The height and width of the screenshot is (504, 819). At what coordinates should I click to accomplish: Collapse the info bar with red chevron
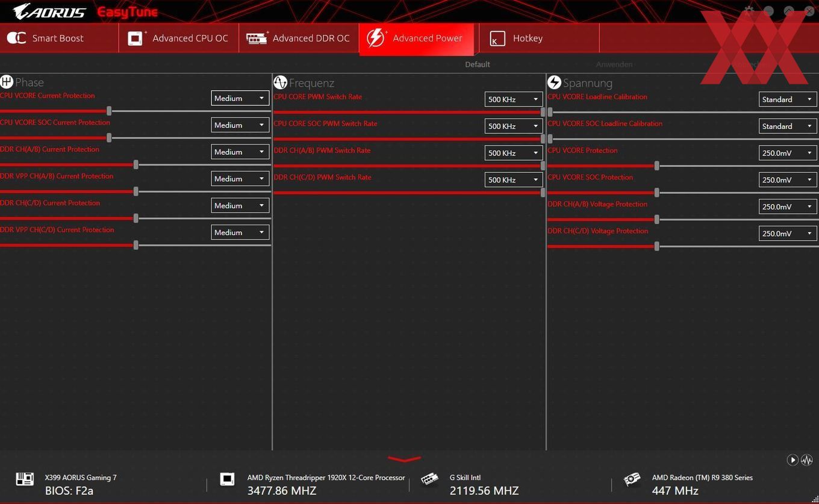tap(404, 459)
